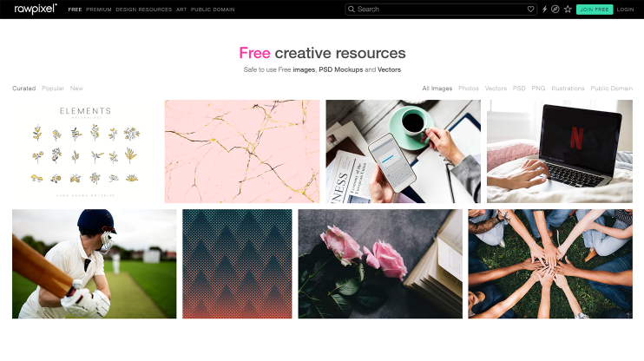Open the Design Resources menu

click(x=144, y=10)
